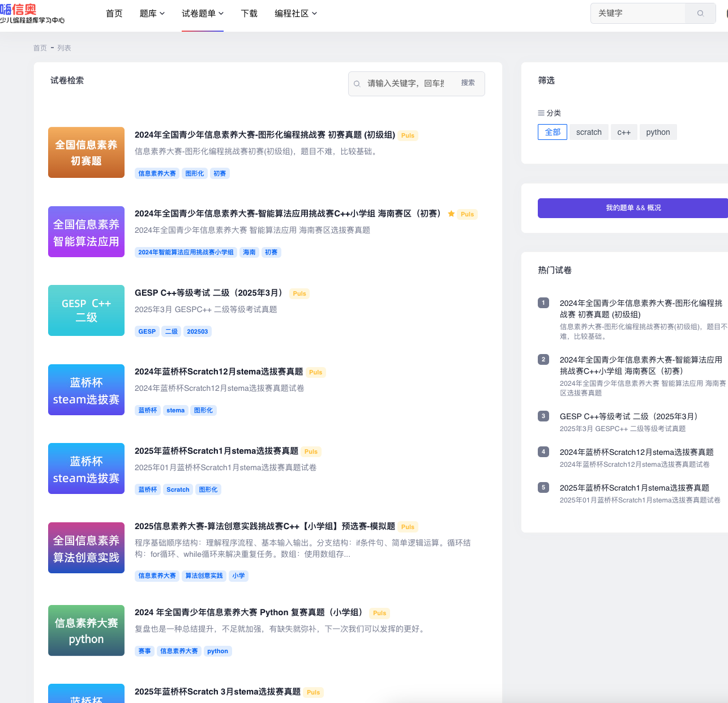Click 海南 tag

pos(249,252)
